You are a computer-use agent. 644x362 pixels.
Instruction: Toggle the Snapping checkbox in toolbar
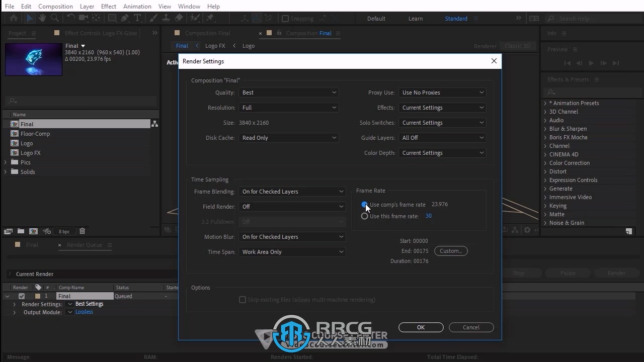click(285, 19)
